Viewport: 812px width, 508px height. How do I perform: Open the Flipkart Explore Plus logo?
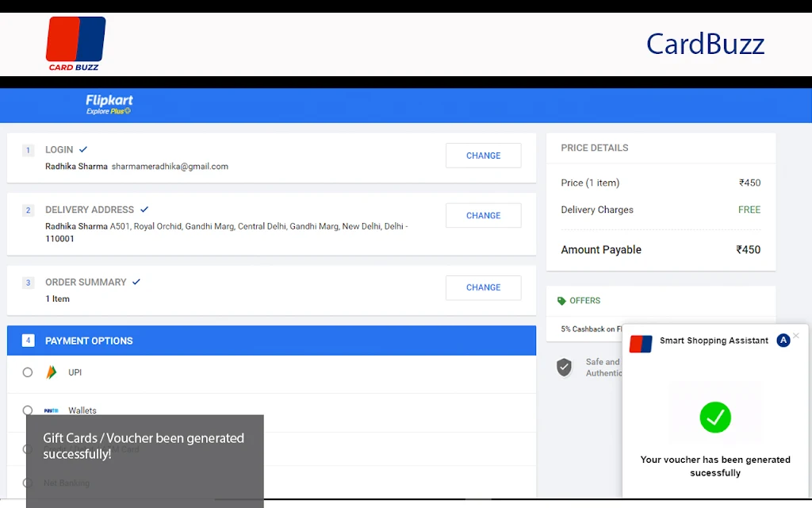click(109, 104)
